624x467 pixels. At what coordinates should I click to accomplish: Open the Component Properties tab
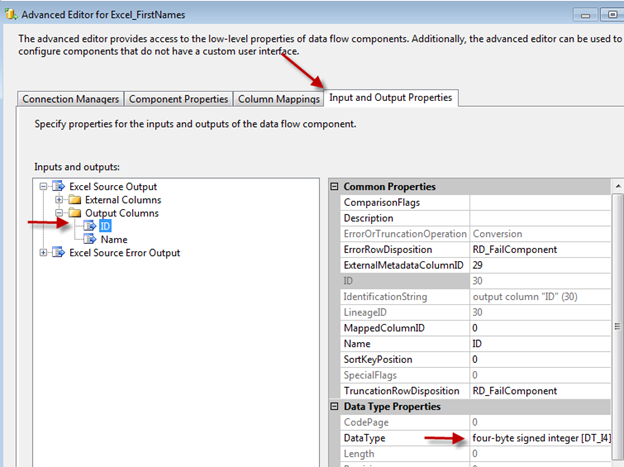coord(179,99)
